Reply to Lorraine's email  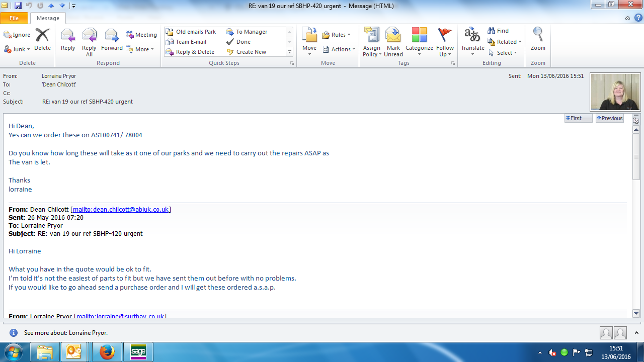(68, 39)
